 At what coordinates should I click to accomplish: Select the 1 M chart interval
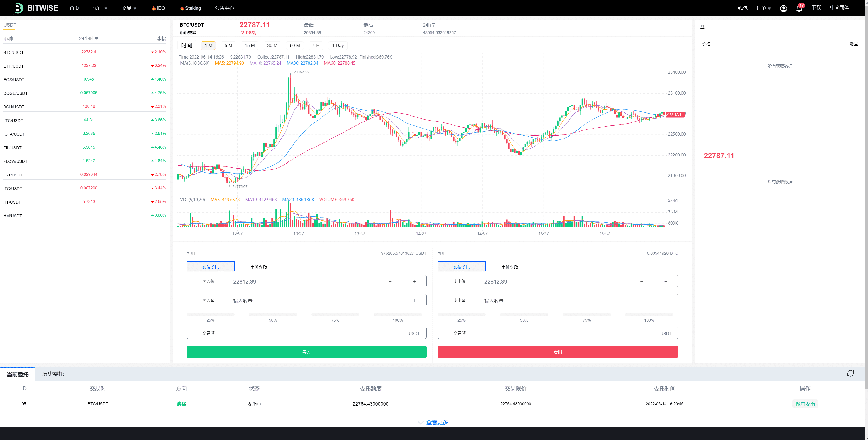point(208,46)
